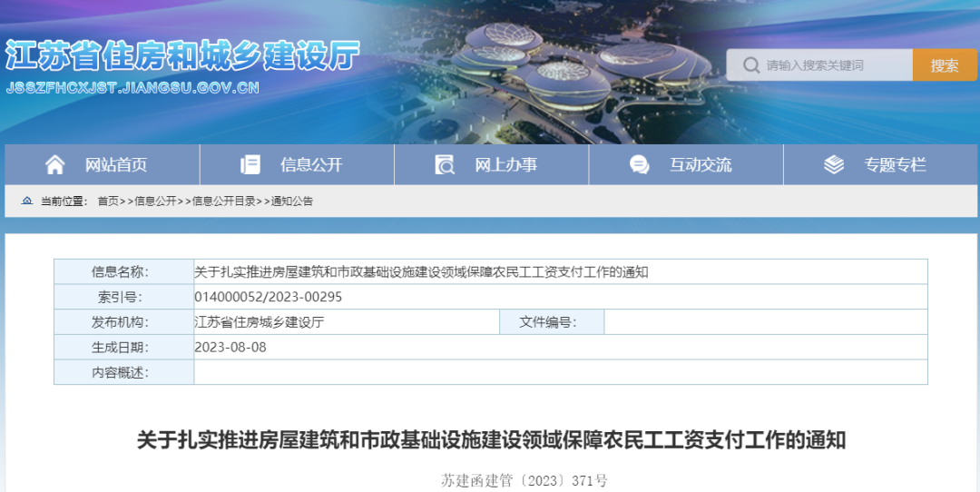Viewport: 980px width, 492px height.
Task: Click the 首页 breadcrumb link
Action: point(108,202)
